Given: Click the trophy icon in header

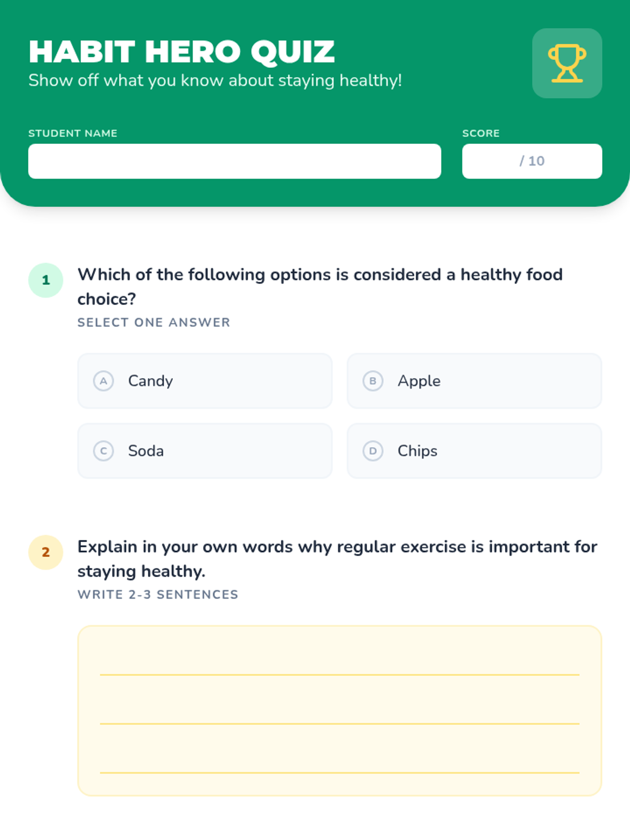Looking at the screenshot, I should point(567,63).
